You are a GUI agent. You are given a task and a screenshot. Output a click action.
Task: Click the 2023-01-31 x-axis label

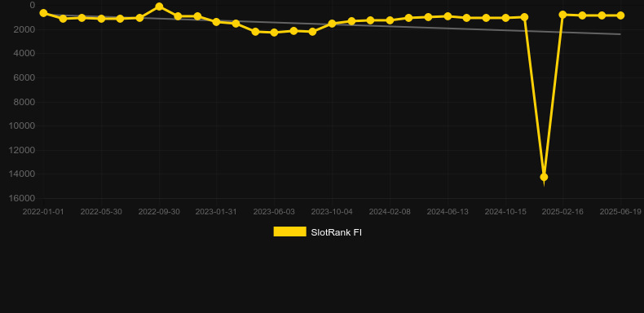pyautogui.click(x=216, y=212)
